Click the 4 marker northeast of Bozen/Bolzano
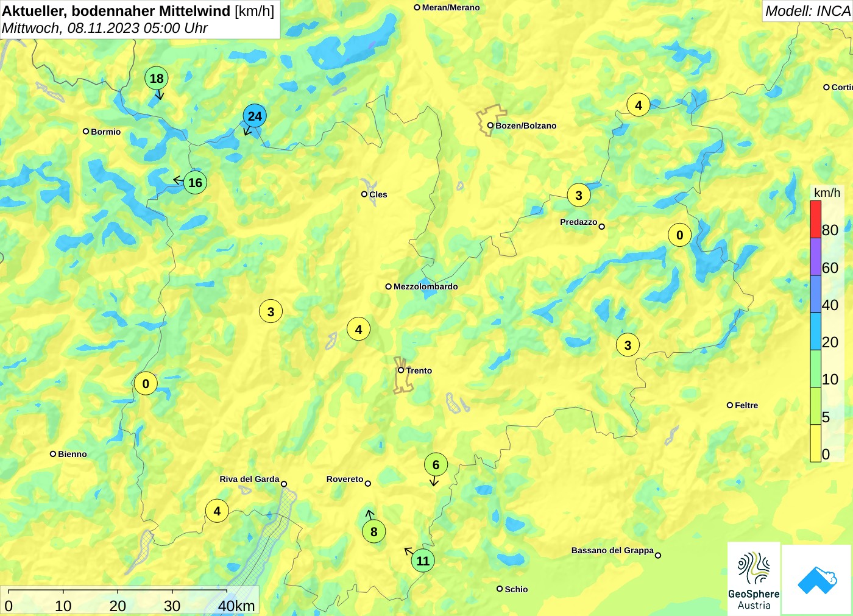The image size is (853, 616). pos(639,105)
